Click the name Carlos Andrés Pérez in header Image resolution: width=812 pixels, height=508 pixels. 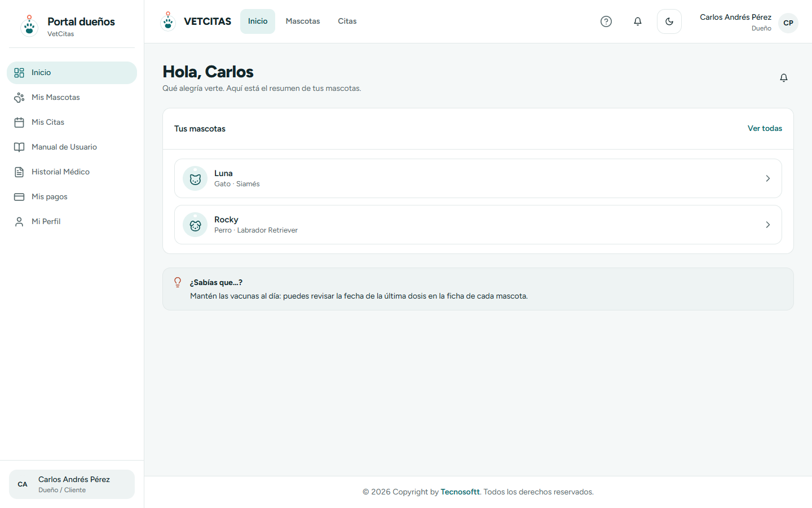[x=735, y=17]
